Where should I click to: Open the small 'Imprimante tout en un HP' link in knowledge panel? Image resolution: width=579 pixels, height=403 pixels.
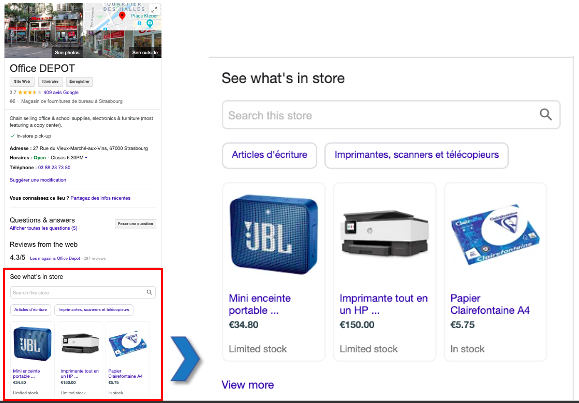coord(80,373)
